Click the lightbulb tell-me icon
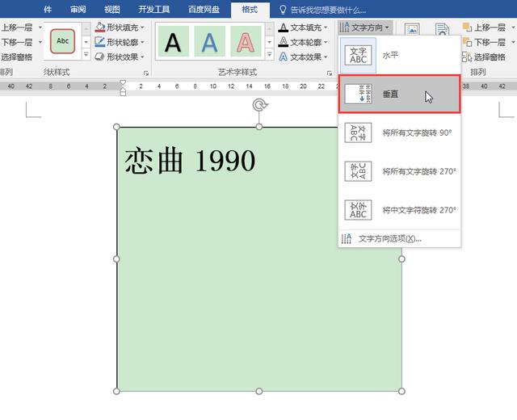This screenshot has height=420, width=517. pyautogui.click(x=283, y=10)
